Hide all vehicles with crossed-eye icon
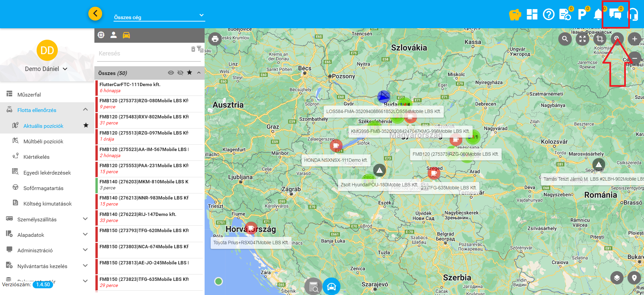This screenshot has width=644, height=295. pos(180,73)
